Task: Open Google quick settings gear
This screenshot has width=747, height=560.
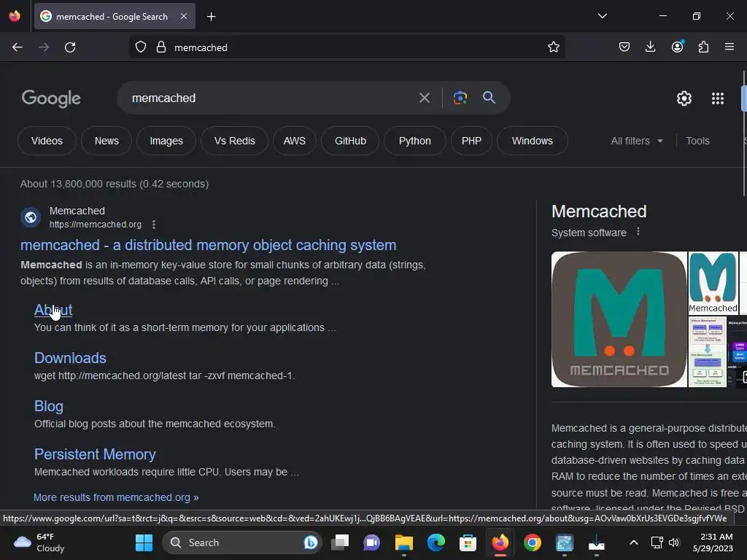Action: [x=684, y=98]
